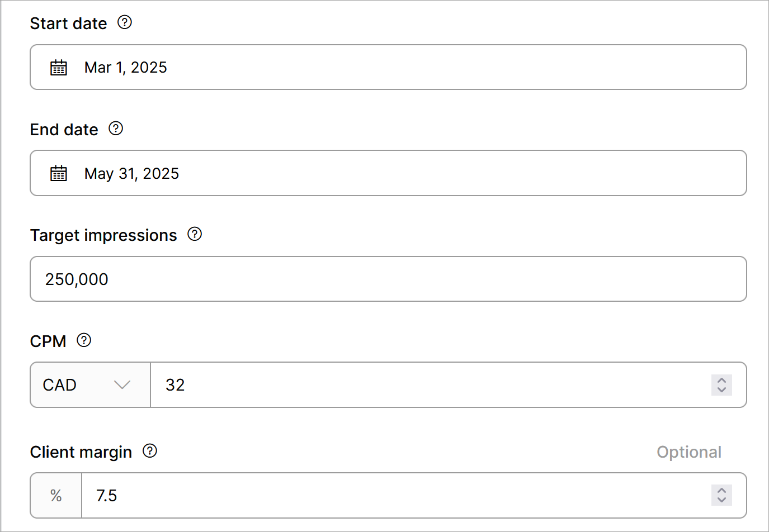Show the Client margin help tooltip
This screenshot has width=769, height=532.
(x=150, y=451)
